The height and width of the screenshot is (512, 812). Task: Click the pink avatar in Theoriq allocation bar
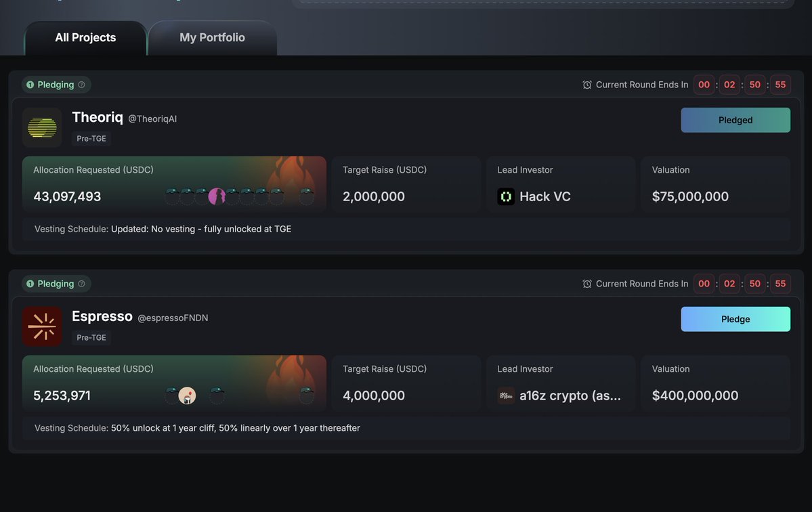pos(217,196)
